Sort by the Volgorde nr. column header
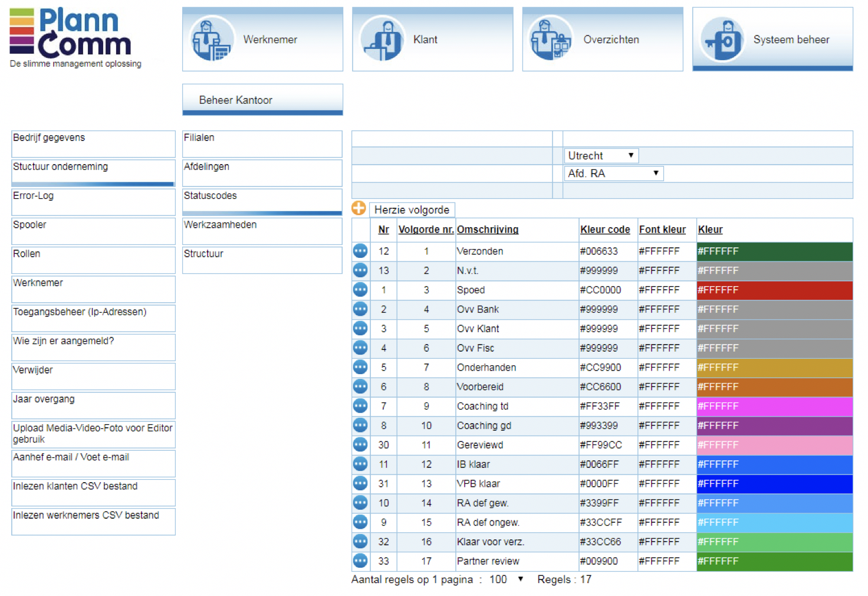This screenshot has height=596, width=868. coord(426,230)
